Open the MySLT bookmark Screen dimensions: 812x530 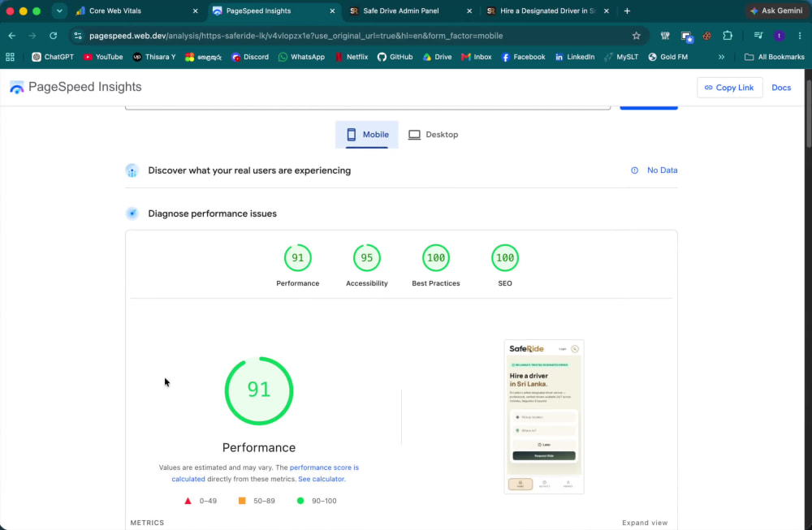[x=621, y=57]
